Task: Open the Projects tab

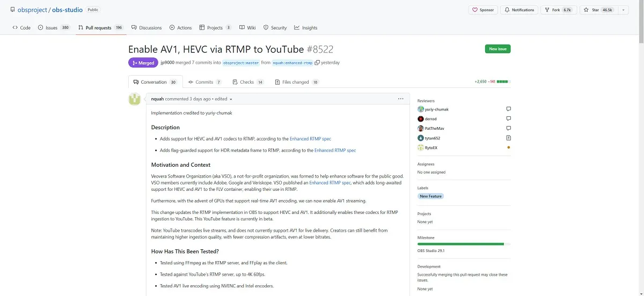Action: click(x=215, y=28)
